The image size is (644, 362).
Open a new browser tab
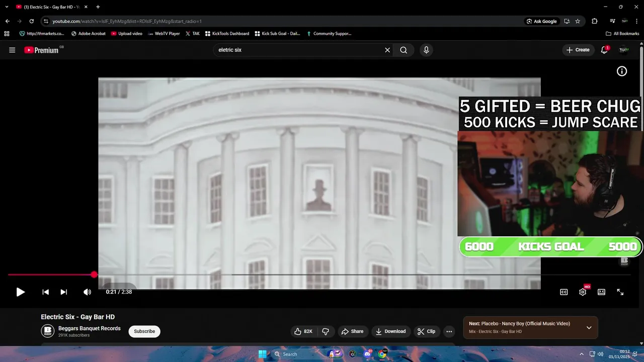(x=98, y=7)
